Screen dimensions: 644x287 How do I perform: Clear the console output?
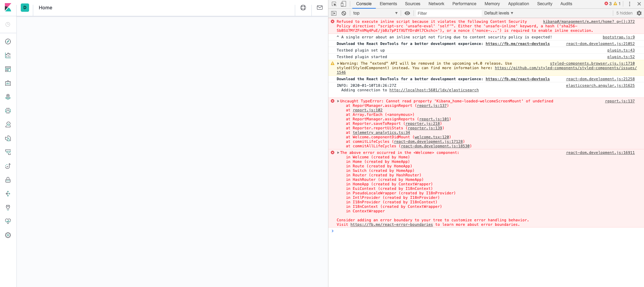(344, 13)
